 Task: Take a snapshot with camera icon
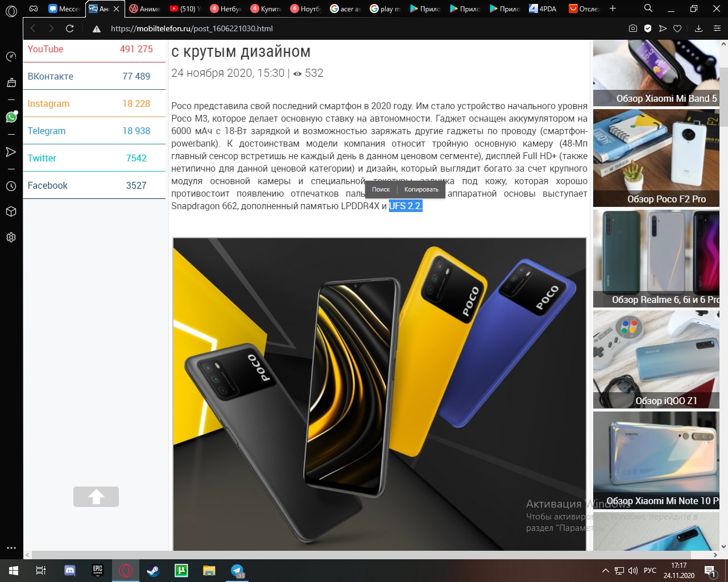633,28
